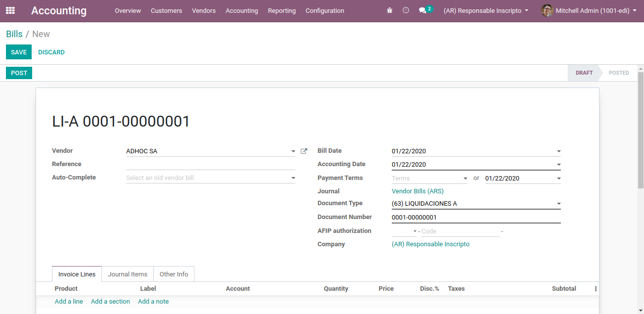Sort by Account column header
This screenshot has height=314, width=644.
pyautogui.click(x=238, y=289)
